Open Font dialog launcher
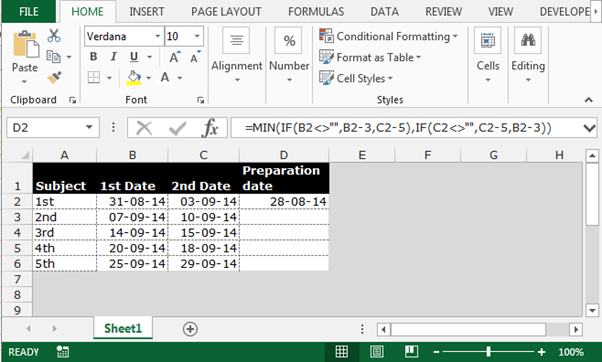 click(200, 100)
